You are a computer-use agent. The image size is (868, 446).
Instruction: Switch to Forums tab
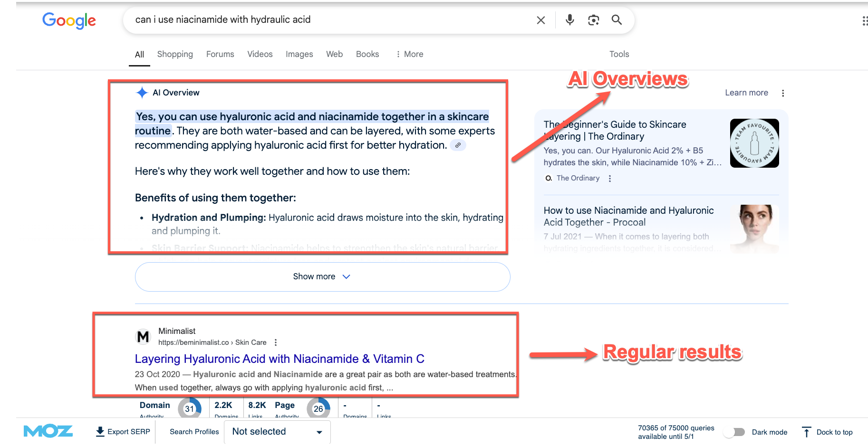pos(220,54)
